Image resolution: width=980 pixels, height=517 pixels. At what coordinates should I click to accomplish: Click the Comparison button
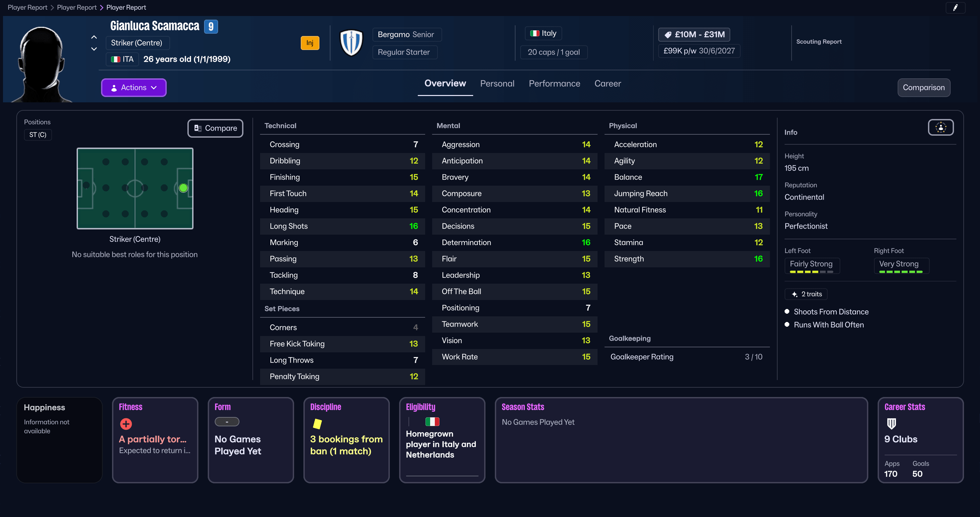(924, 87)
